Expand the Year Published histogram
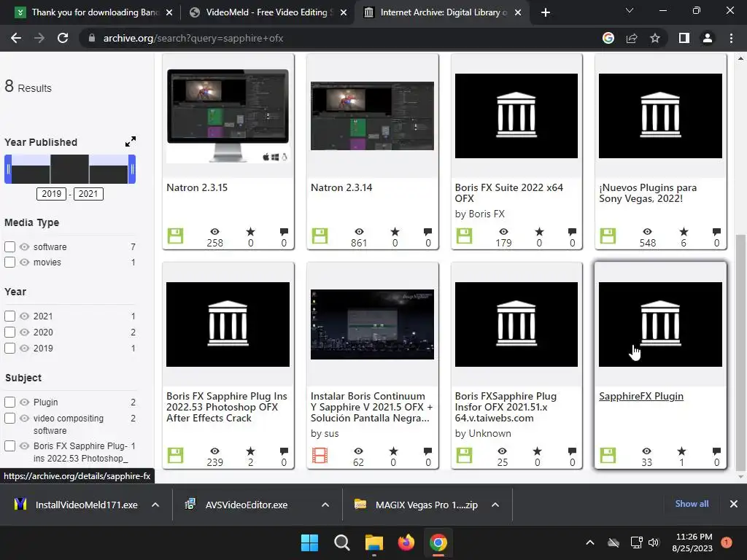Viewport: 747px width, 560px height. (130, 141)
